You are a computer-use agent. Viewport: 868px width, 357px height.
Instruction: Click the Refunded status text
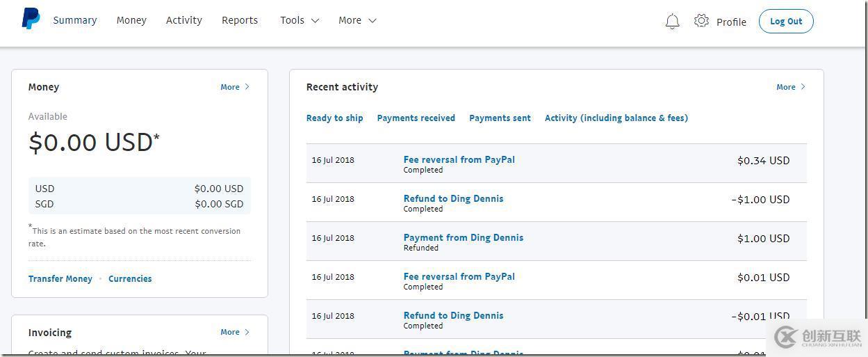[421, 248]
